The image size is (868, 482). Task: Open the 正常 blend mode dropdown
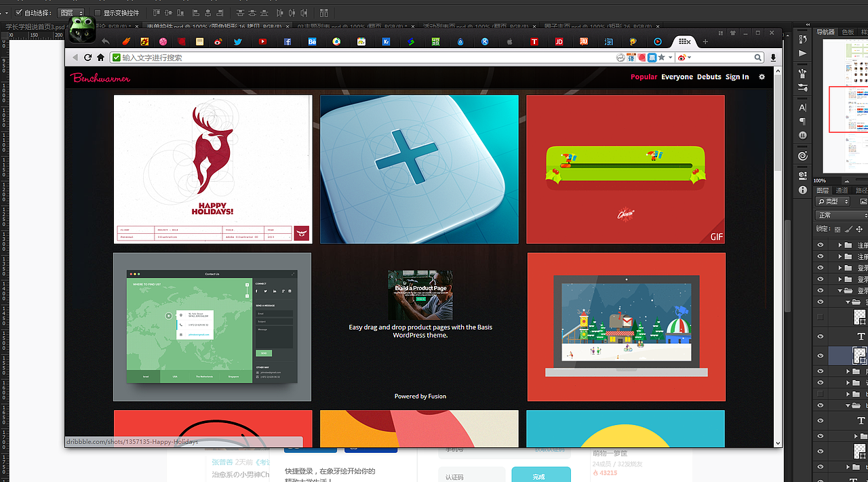tap(841, 215)
